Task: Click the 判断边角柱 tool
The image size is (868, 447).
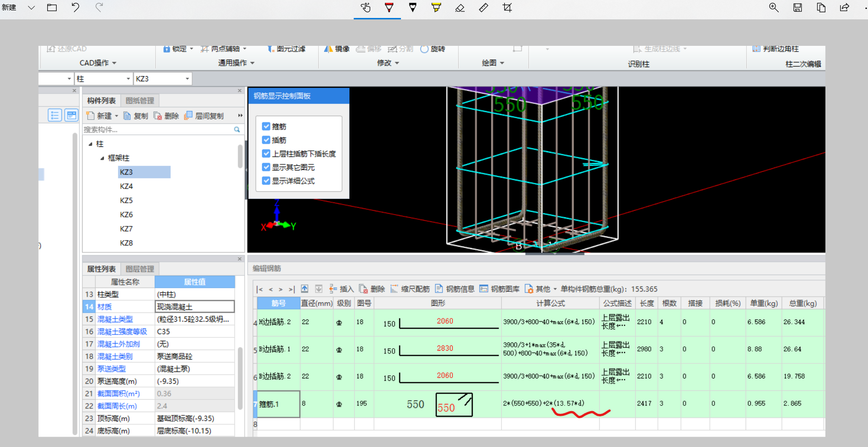Action: click(x=775, y=49)
